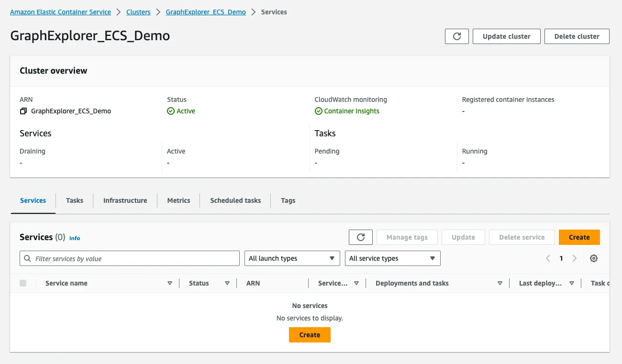The width and height of the screenshot is (622, 364).
Task: Go to the previous services page
Action: point(548,258)
